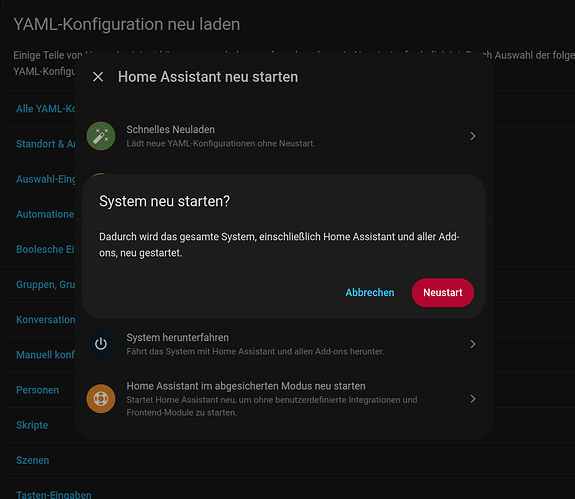Expand the abgesicherten Modus chevron arrow
Screen dimensions: 575x499
click(473, 399)
